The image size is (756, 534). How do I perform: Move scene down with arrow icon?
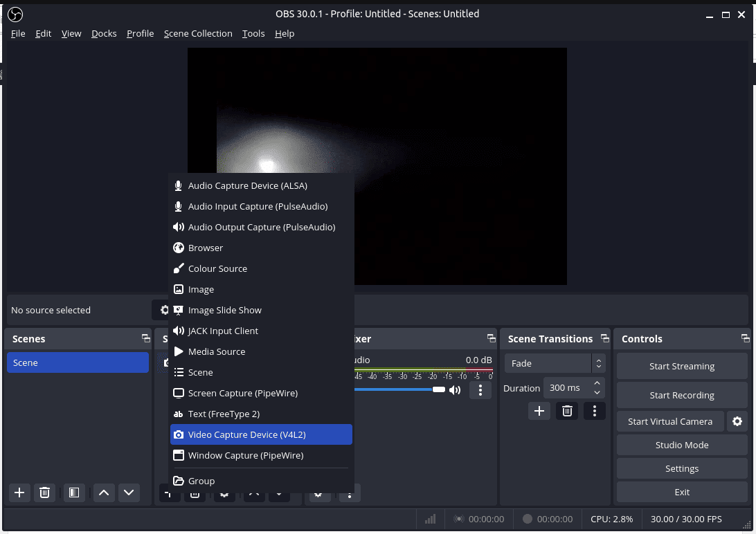tap(129, 492)
